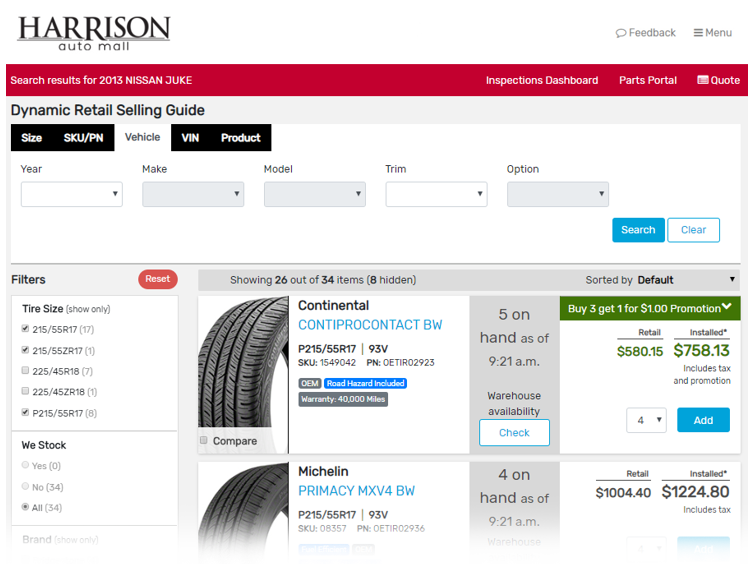Image resolution: width=752 pixels, height=564 pixels.
Task: Check 225/45ZR18 tire size filter
Action: tap(25, 391)
